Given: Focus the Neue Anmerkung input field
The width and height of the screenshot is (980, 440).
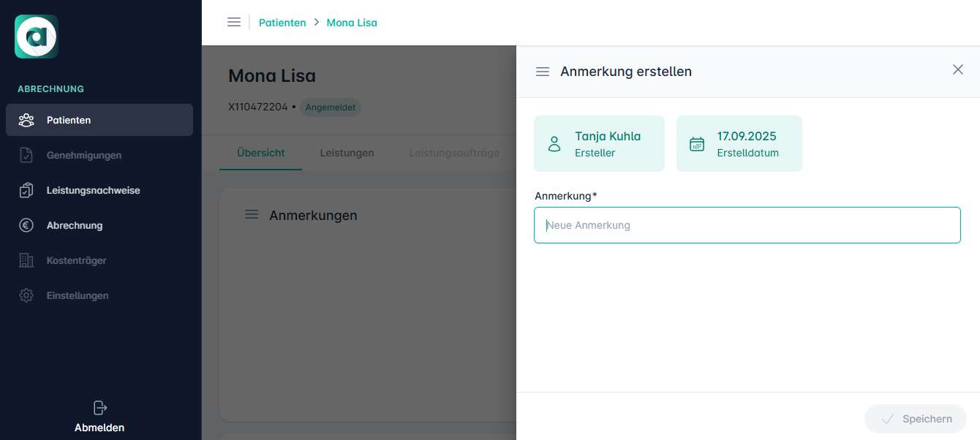Looking at the screenshot, I should coord(747,225).
